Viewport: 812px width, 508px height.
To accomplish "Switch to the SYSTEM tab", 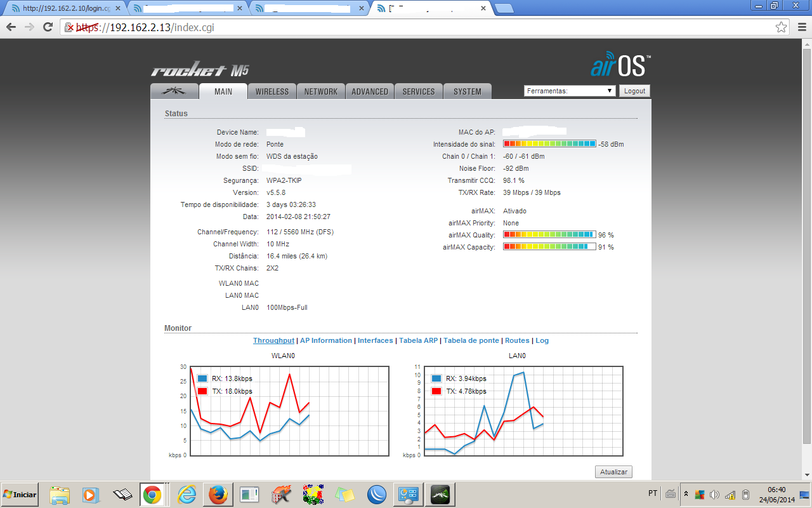I will [468, 91].
